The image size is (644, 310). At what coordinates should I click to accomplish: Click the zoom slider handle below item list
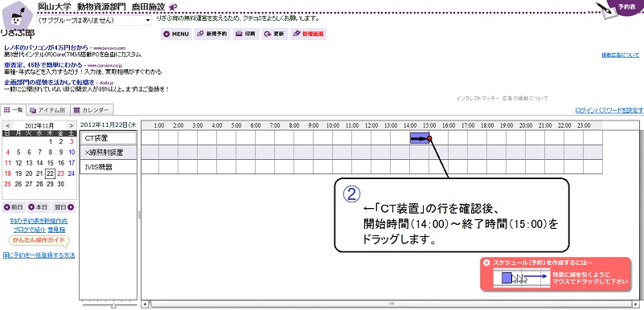click(x=114, y=305)
